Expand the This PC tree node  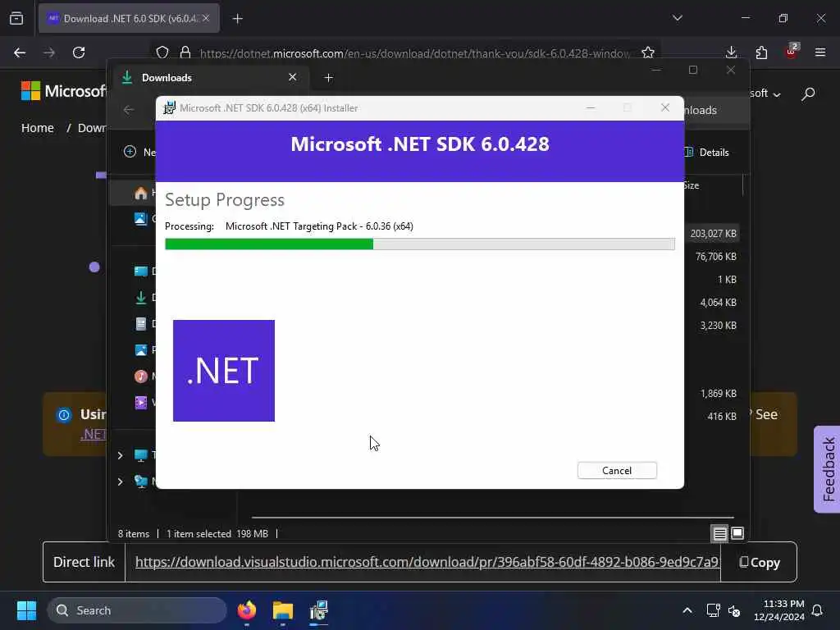(120, 455)
